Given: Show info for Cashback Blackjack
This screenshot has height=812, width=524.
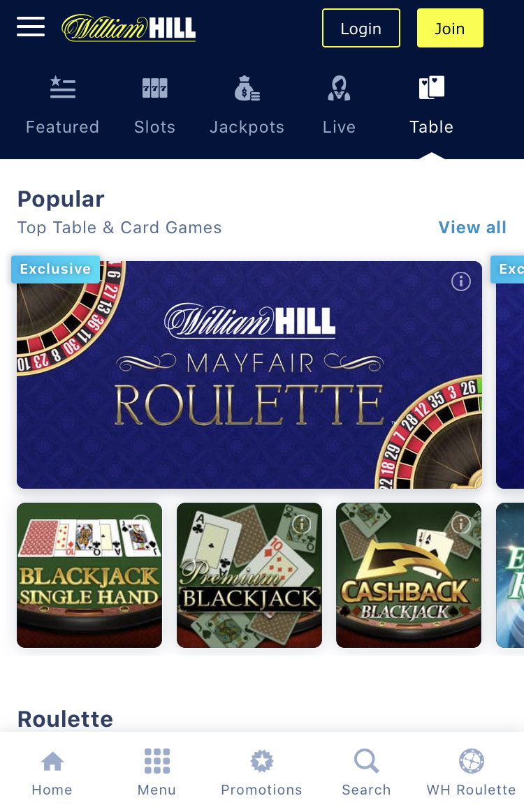Looking at the screenshot, I should (x=460, y=524).
